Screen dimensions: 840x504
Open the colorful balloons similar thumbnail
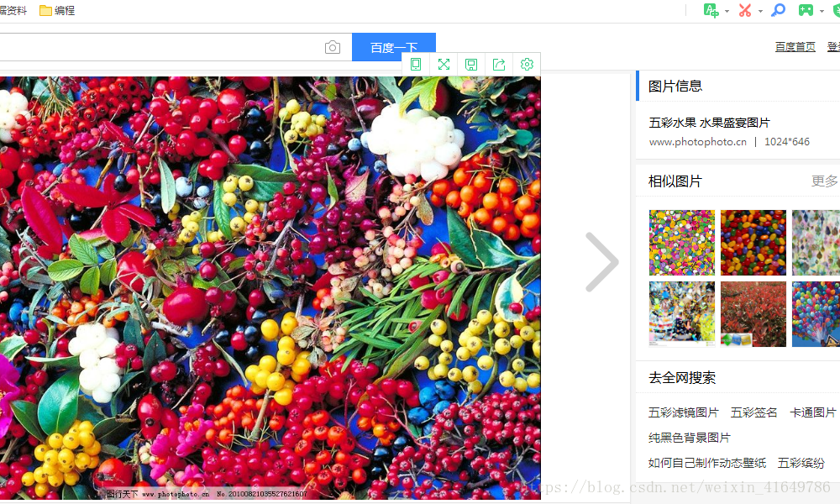[x=816, y=314]
